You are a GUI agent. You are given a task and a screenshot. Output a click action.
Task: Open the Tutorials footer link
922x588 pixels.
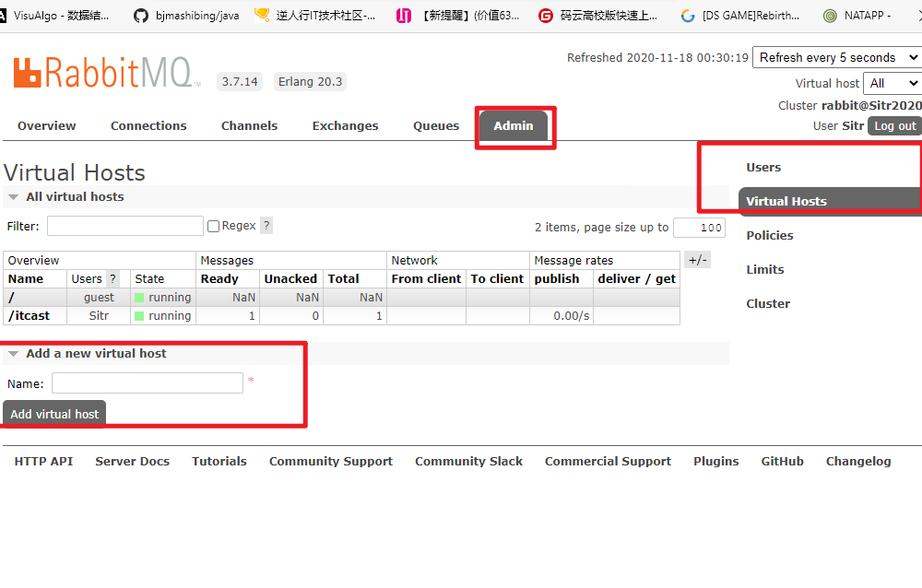pos(219,462)
